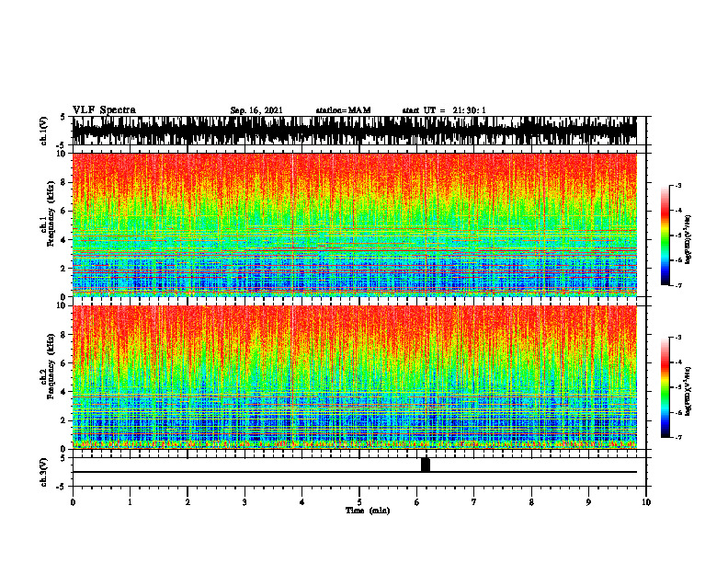
Task: Click the "Time (min)" x-axis label
Action: (x=368, y=511)
